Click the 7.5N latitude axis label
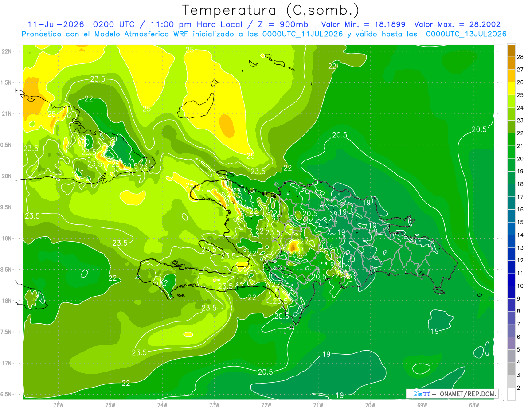532x411 pixels. (6, 332)
